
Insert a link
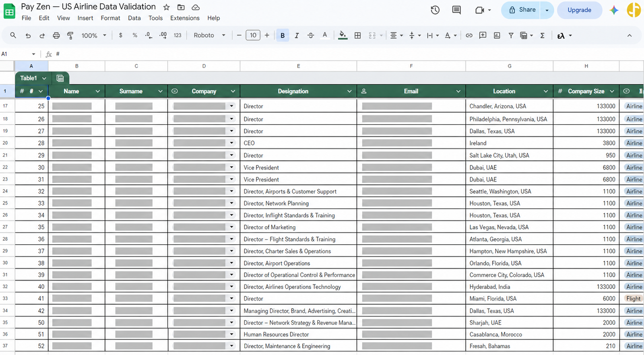click(x=469, y=35)
